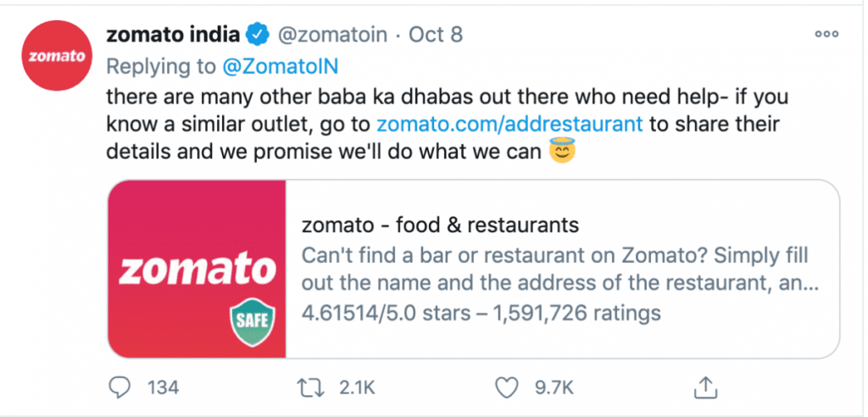Like the tweet with heart icon
868x417 pixels.
pos(505,387)
